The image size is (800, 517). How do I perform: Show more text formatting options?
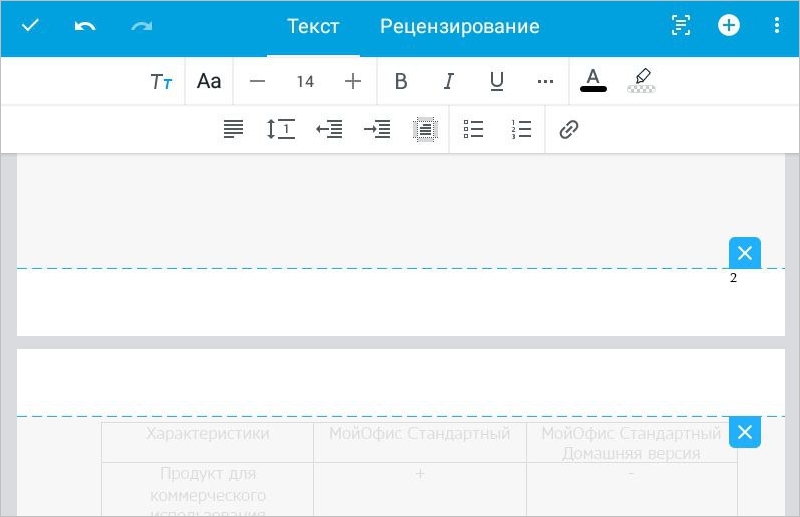[x=545, y=81]
